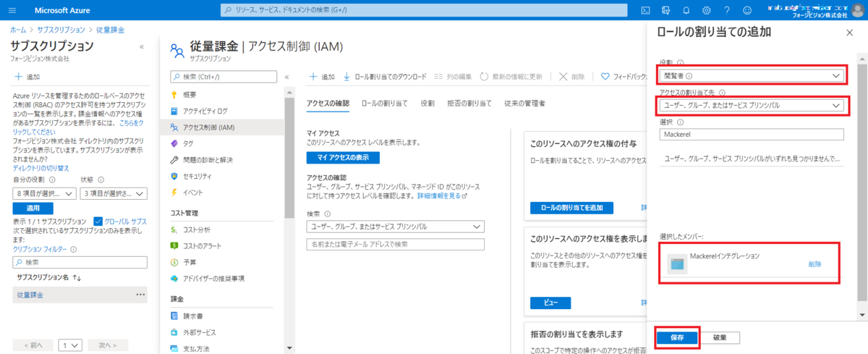Click the ロールの割り当てを追加 button

(572, 208)
